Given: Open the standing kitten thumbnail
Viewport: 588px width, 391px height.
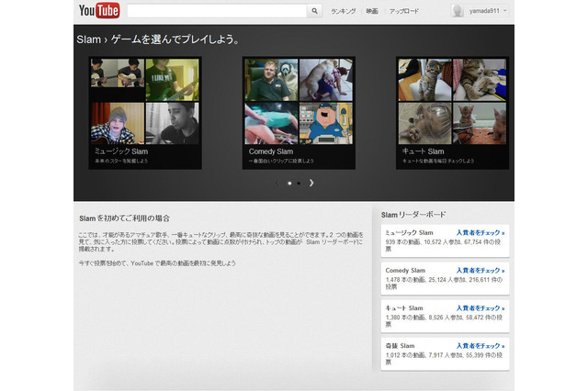Looking at the screenshot, I should 424,80.
